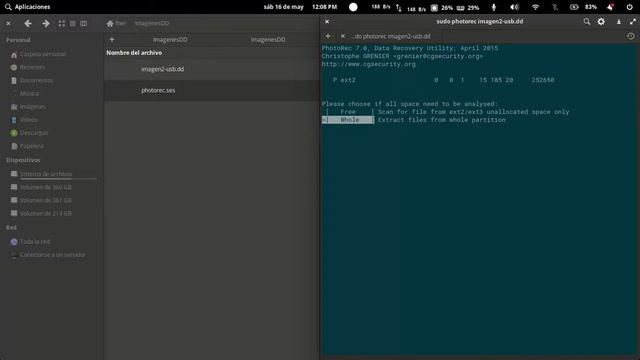Open the Wi-Fi network indicator
Screen dimensions: 640x360
coord(535,7)
